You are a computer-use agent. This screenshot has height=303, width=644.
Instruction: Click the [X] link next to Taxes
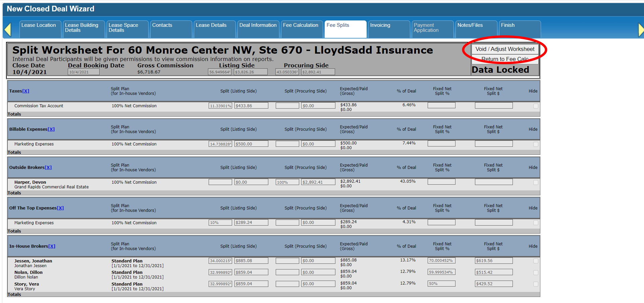(26, 91)
